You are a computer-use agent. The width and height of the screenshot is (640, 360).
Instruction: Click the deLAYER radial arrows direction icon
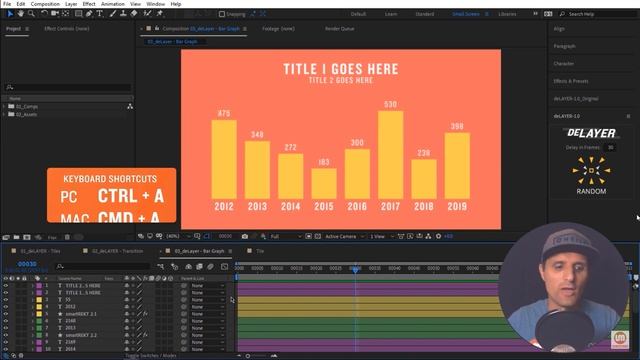point(591,170)
